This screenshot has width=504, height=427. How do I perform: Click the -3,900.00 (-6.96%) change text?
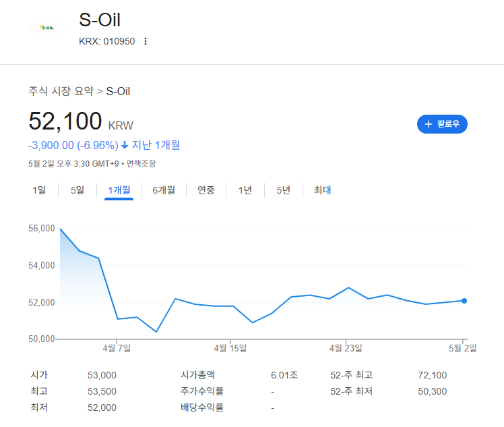(73, 146)
